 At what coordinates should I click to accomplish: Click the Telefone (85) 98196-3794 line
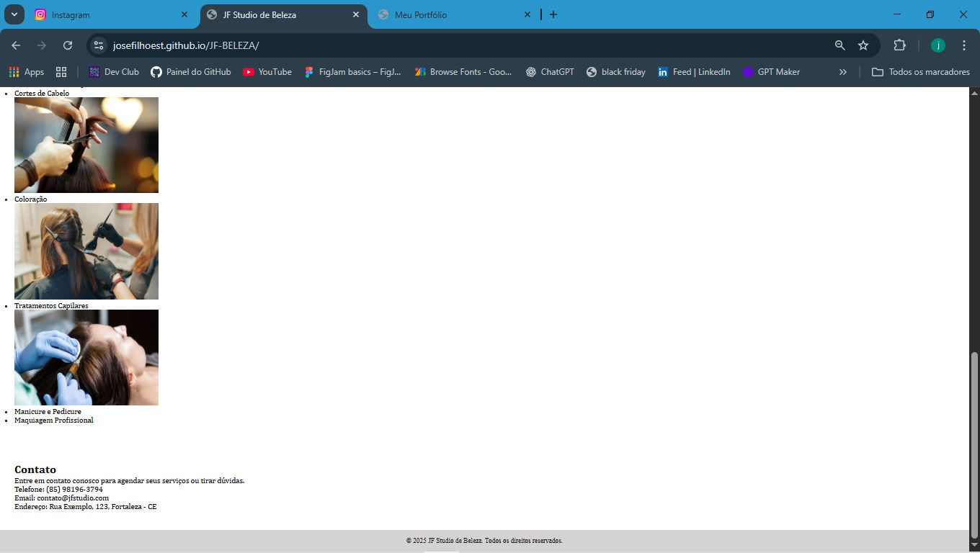(58, 490)
